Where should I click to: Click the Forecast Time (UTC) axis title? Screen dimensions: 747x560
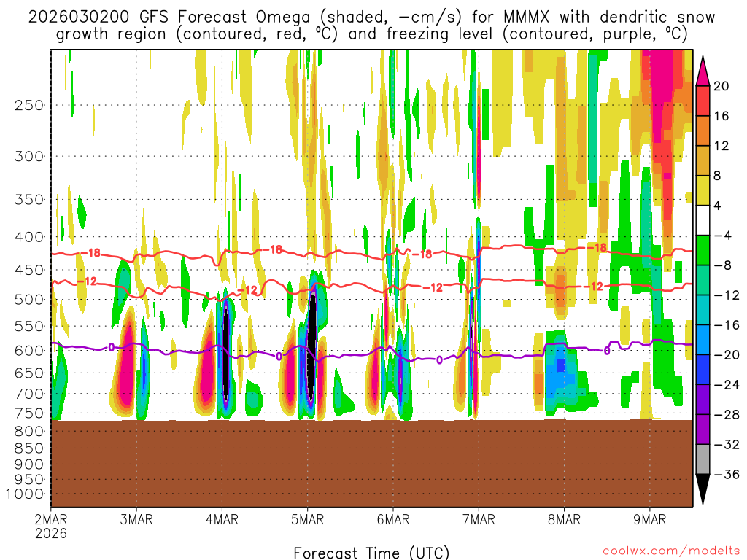371,552
